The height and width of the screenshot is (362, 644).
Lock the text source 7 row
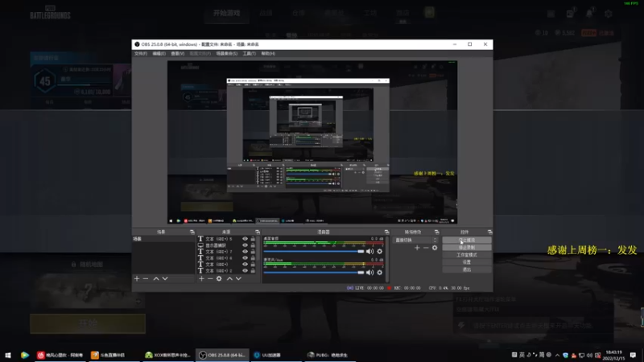click(253, 252)
